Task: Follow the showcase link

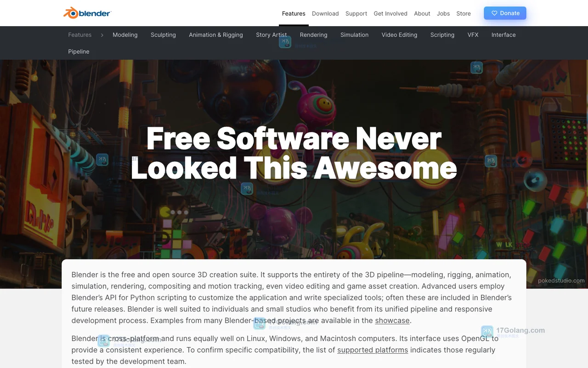Action: (x=392, y=321)
